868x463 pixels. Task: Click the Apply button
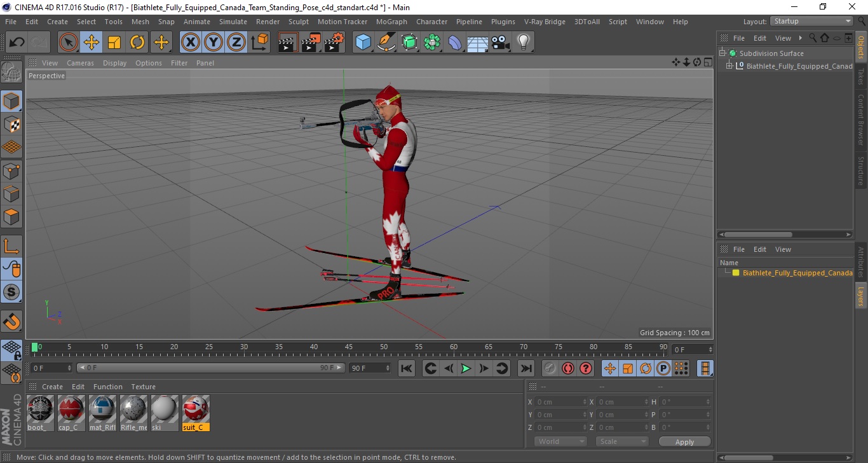pos(684,441)
